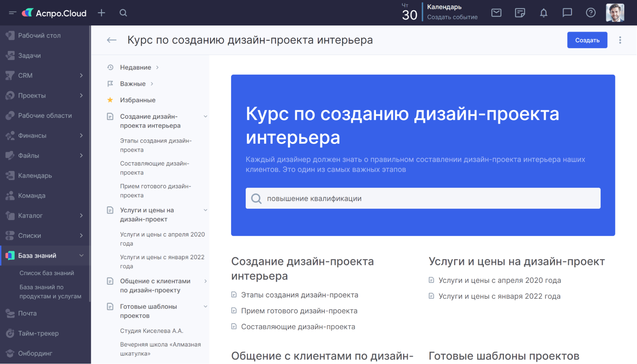Open Список баз знаний submenu item
637x364 pixels.
coord(47,273)
